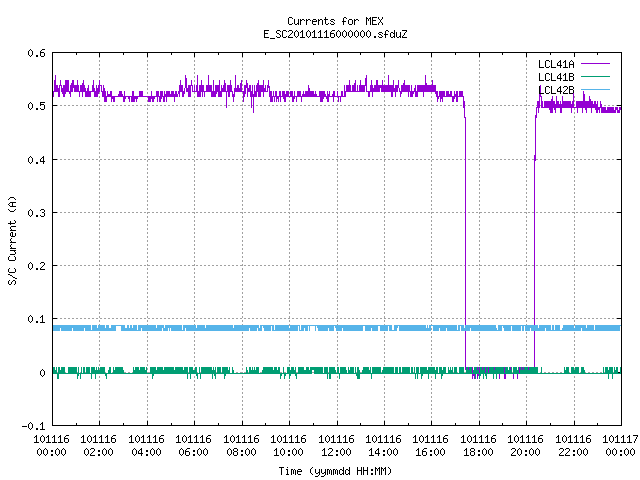Image resolution: width=640 pixels, height=480 pixels.
Task: Click the 0.2 y-axis tick label
Action: (36, 266)
